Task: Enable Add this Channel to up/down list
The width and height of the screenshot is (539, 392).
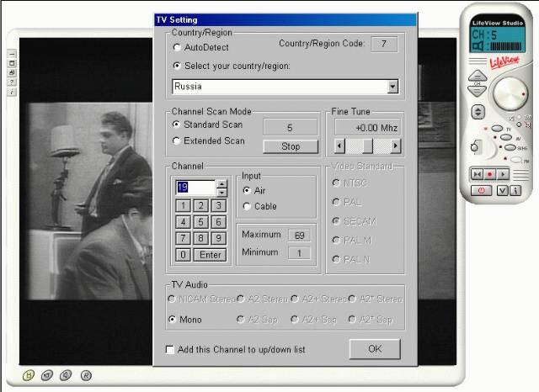Action: coord(170,349)
